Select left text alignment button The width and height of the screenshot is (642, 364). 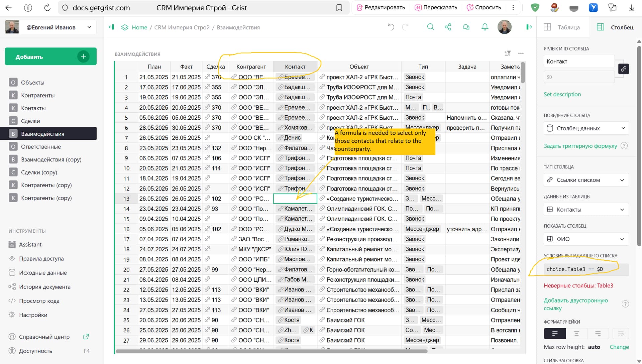tap(555, 334)
